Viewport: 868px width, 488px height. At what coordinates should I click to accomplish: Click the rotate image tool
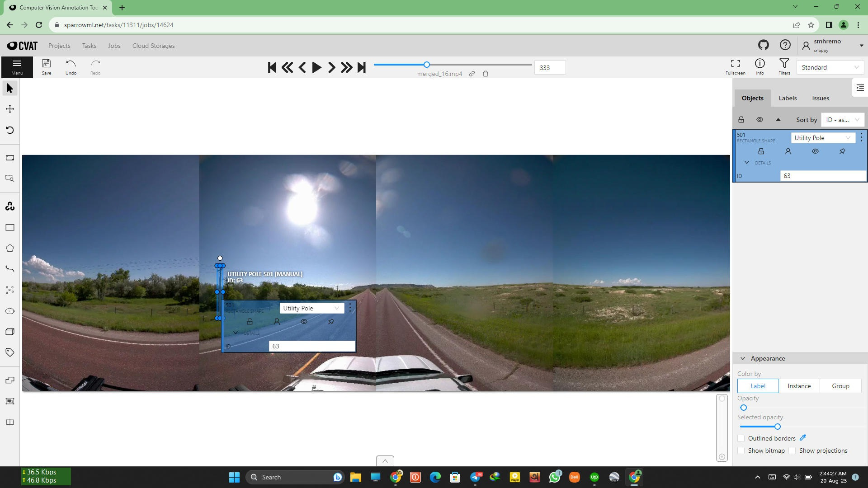pyautogui.click(x=10, y=130)
